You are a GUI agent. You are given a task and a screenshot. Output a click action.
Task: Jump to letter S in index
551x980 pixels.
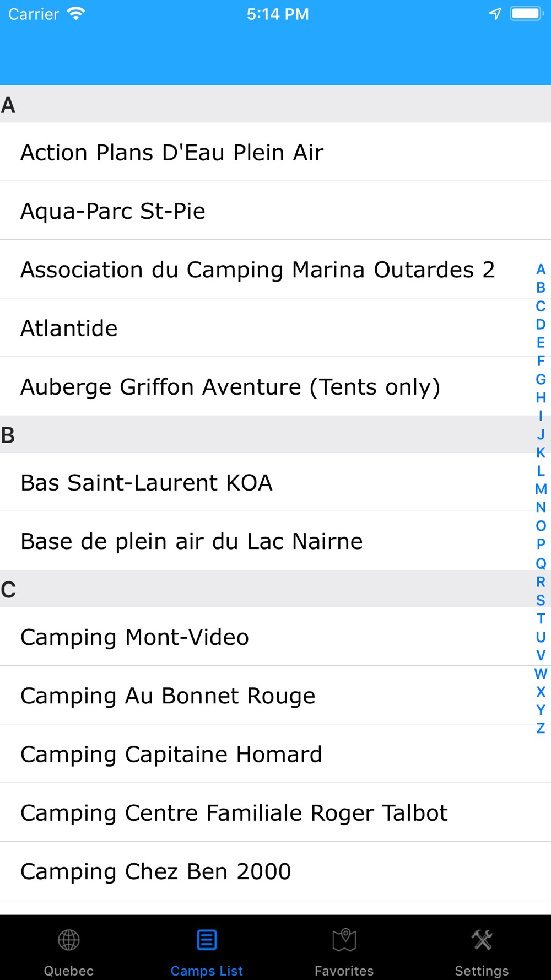click(x=541, y=600)
